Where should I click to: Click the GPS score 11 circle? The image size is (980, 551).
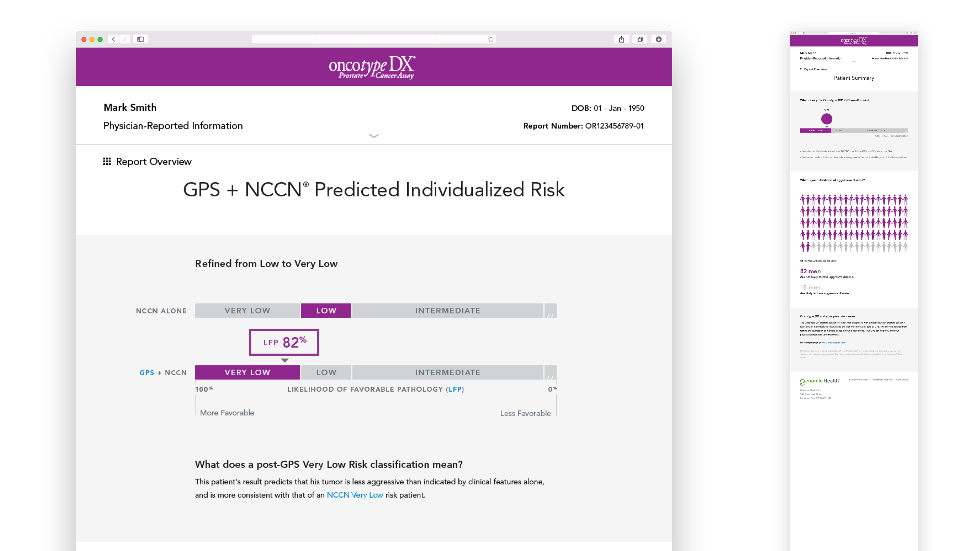pyautogui.click(x=826, y=119)
